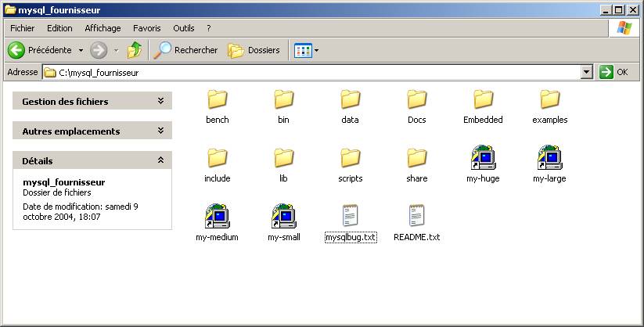This screenshot has width=644, height=327.
Task: Select the my-large configuration file
Action: [549, 159]
